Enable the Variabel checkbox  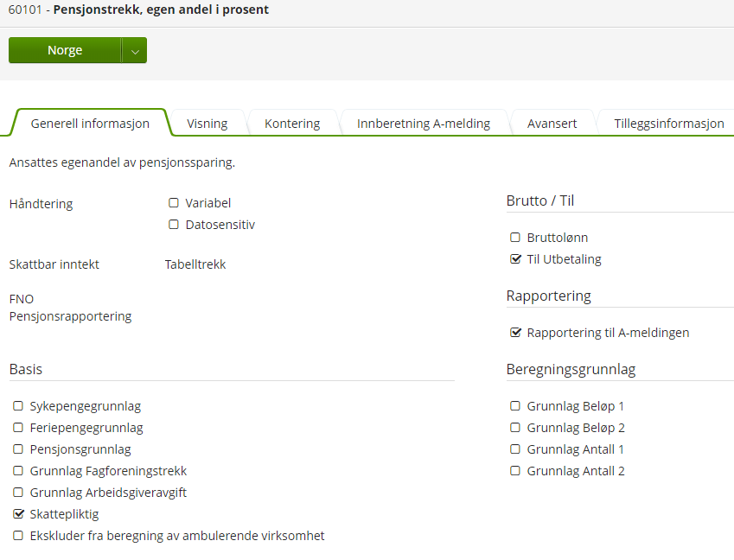tap(174, 203)
